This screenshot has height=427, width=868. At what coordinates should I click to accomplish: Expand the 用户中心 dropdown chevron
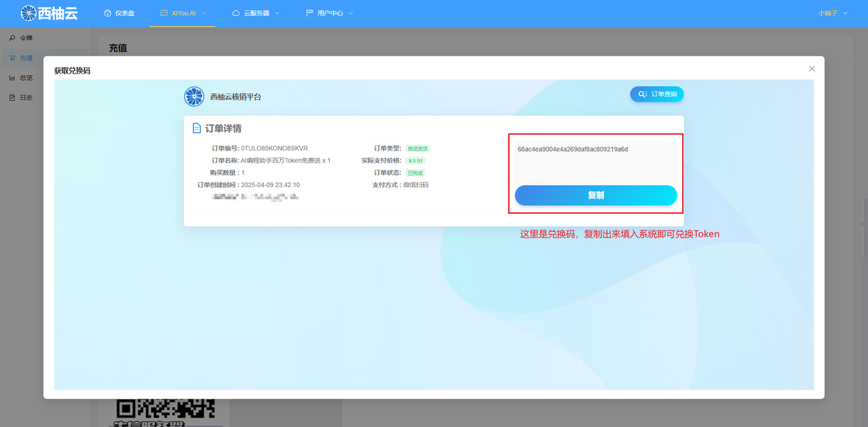point(351,13)
